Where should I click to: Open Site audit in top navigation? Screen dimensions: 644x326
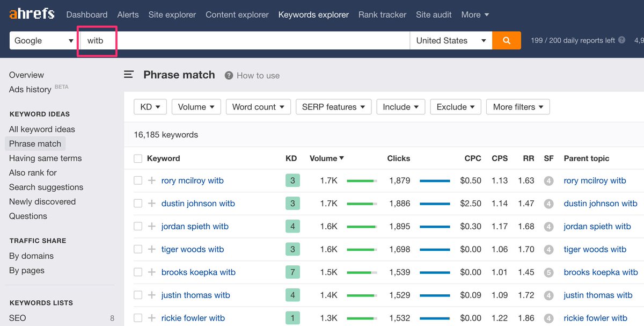point(434,15)
